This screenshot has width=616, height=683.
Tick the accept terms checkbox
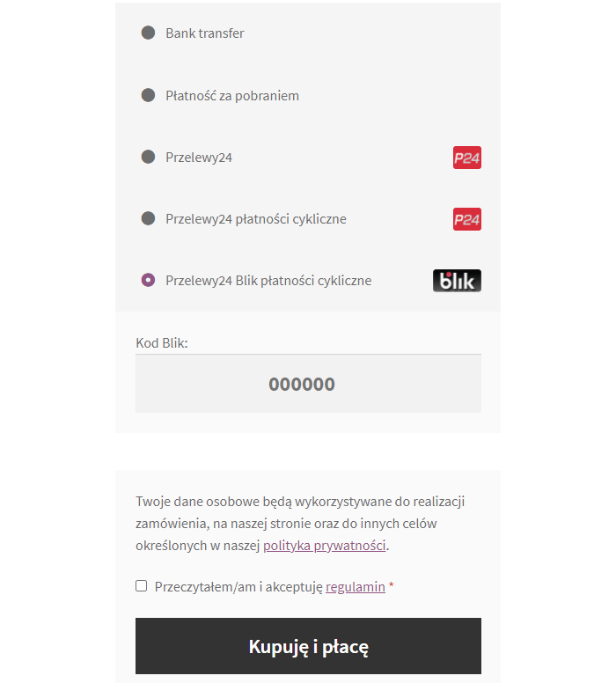(x=142, y=586)
